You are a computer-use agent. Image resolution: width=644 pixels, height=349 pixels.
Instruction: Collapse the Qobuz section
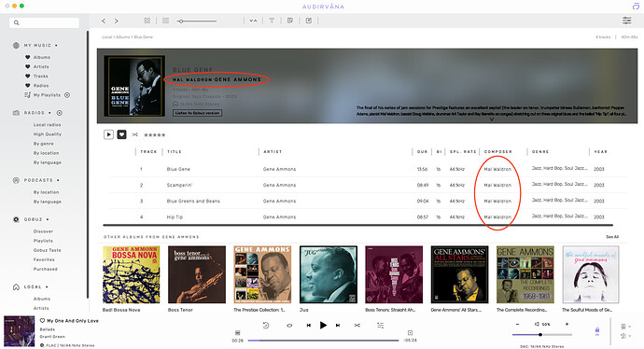click(x=48, y=219)
